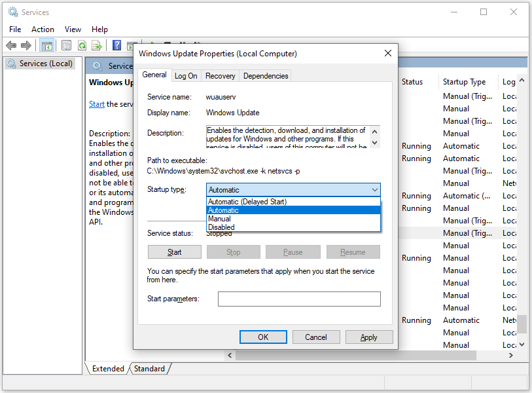
Task: Go to the Dependencies tab
Action: click(x=265, y=76)
